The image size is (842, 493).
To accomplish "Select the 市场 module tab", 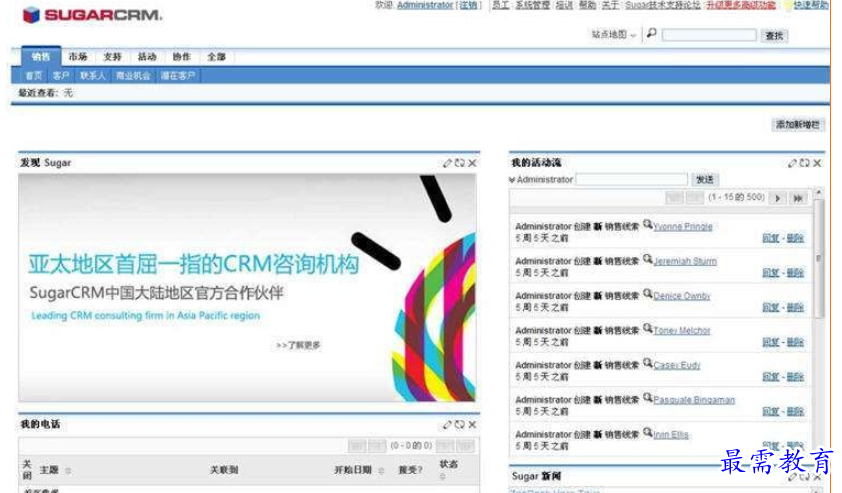I will coord(78,56).
